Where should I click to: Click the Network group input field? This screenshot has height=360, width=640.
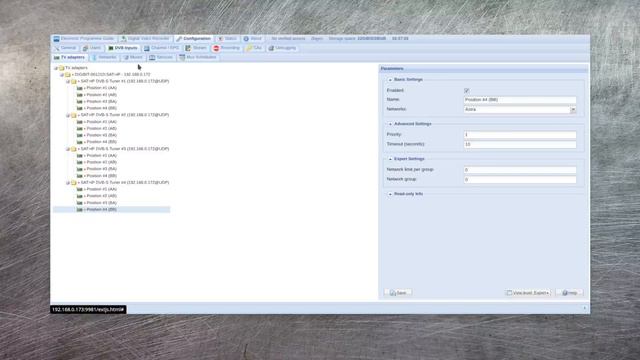[520, 179]
